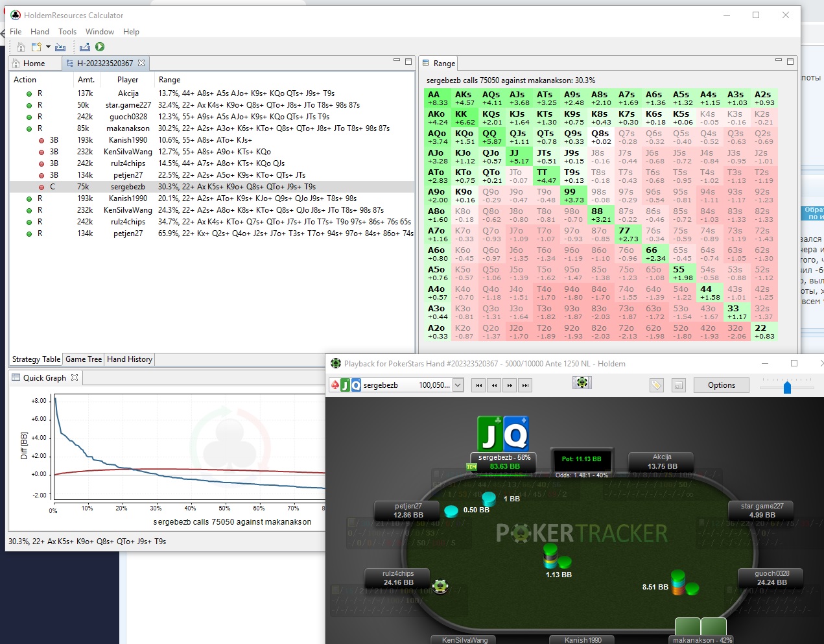
Task: Close the Quick Graph tab
Action: coord(75,377)
